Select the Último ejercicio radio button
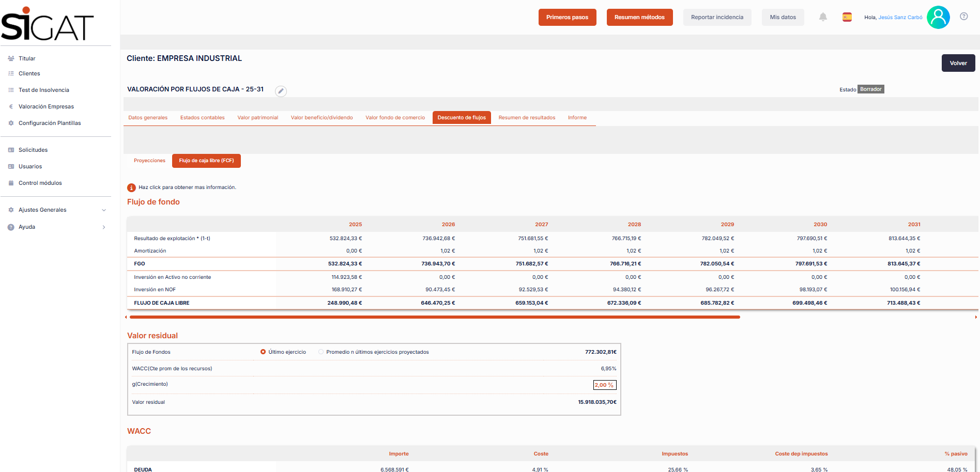 [x=263, y=352]
